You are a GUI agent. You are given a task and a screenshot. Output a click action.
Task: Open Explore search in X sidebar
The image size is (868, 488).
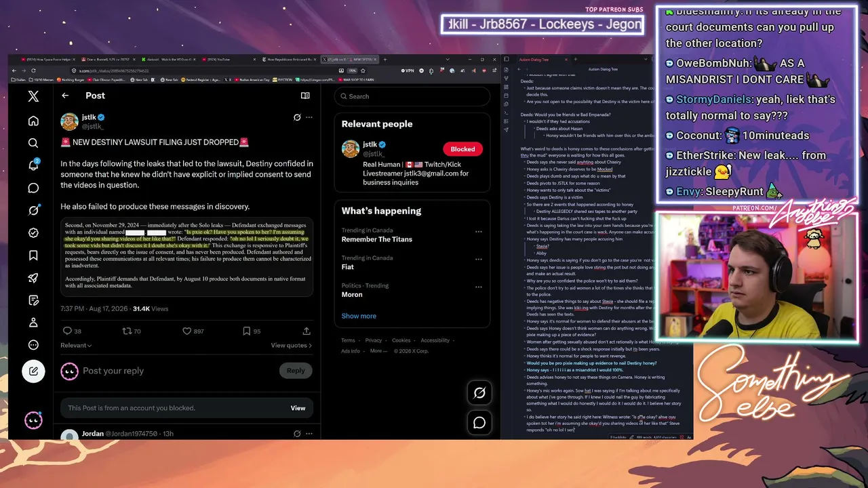[33, 143]
